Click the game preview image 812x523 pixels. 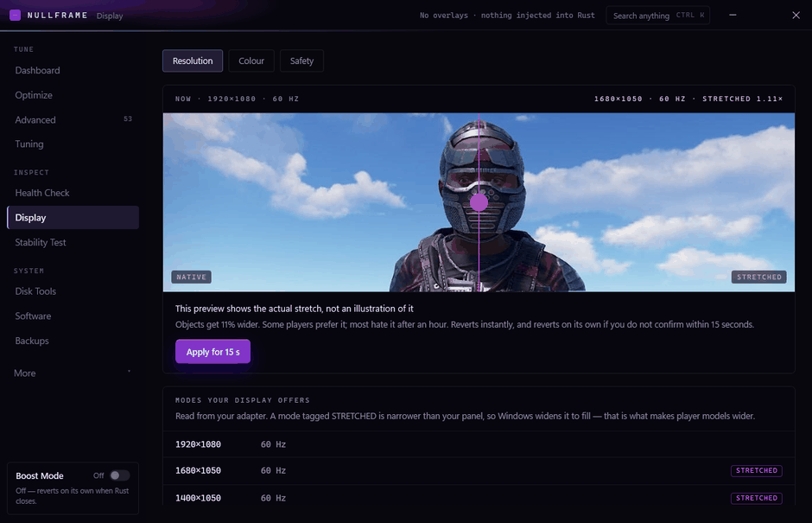[479, 202]
